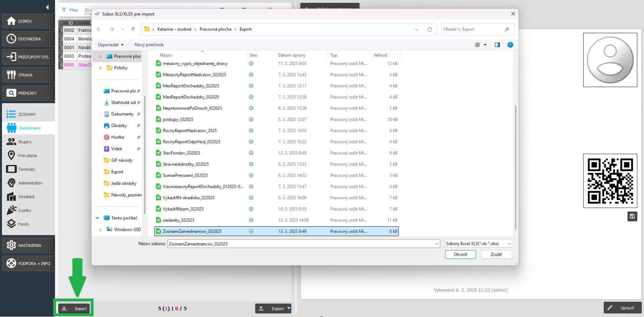Screen dimensions: 644x317
Task: Sort files by Dátum úpravy column
Action: point(292,55)
